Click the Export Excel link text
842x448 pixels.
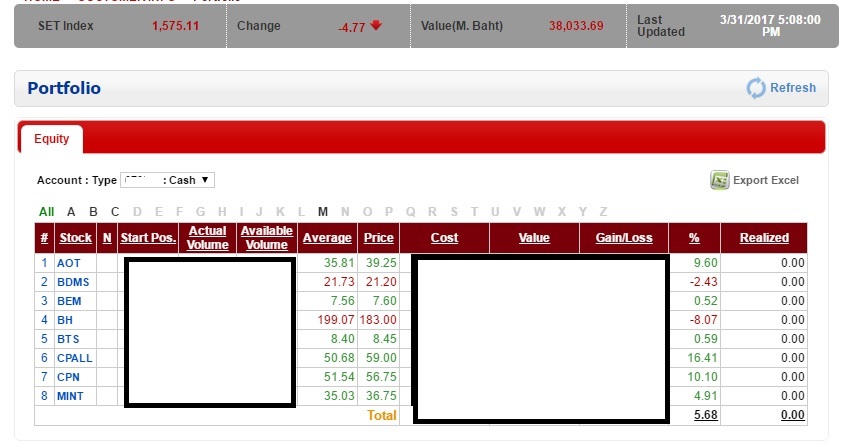coord(766,180)
